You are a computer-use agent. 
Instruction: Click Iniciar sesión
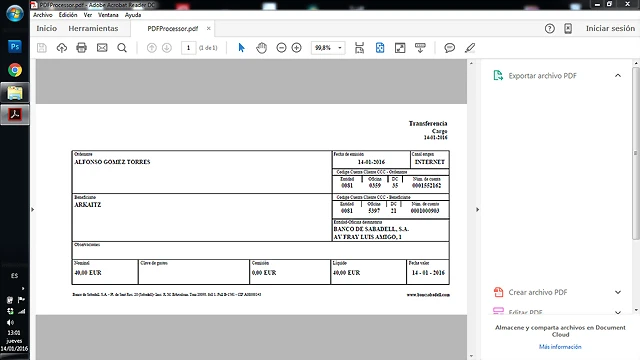pyautogui.click(x=610, y=29)
